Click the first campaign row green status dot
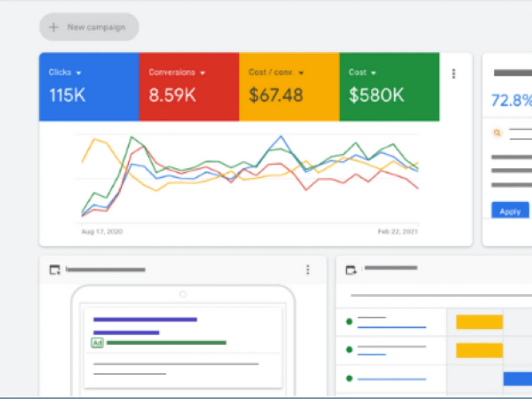Image resolution: width=532 pixels, height=399 pixels. click(349, 322)
